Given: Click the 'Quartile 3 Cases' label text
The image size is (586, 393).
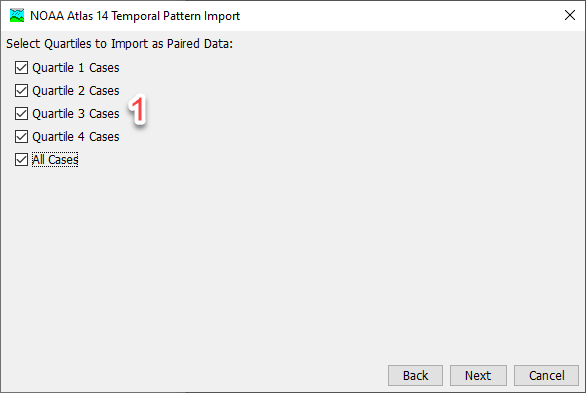Looking at the screenshot, I should [x=76, y=114].
